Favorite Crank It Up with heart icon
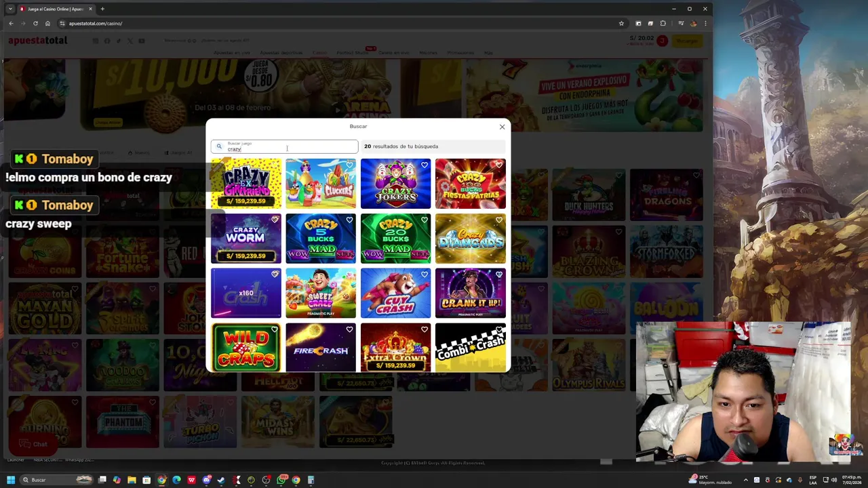The image size is (868, 488). pyautogui.click(x=498, y=274)
